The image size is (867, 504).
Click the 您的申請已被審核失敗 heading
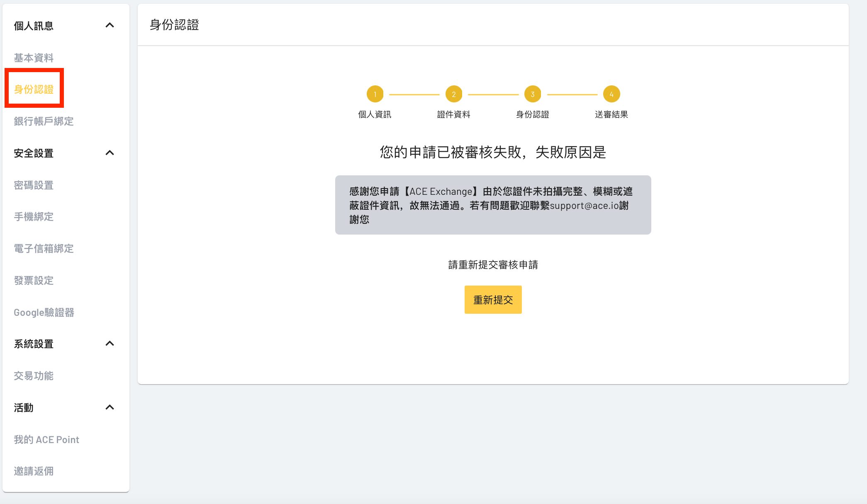click(493, 152)
